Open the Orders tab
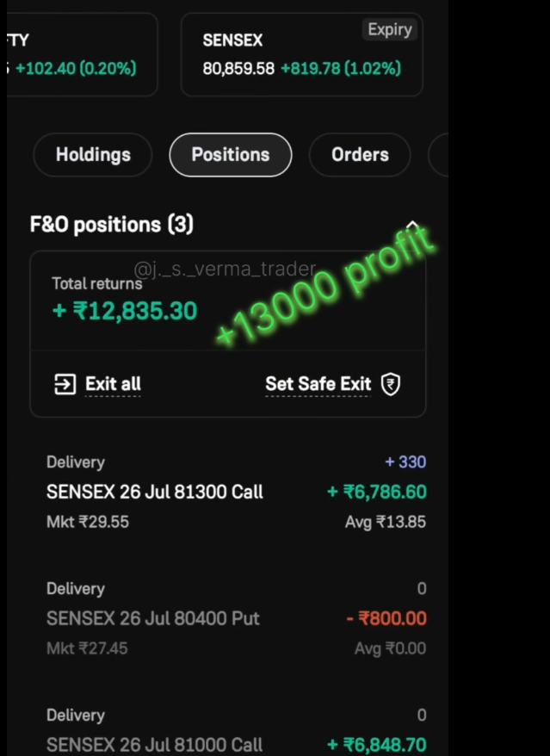550x756 pixels. coord(360,155)
